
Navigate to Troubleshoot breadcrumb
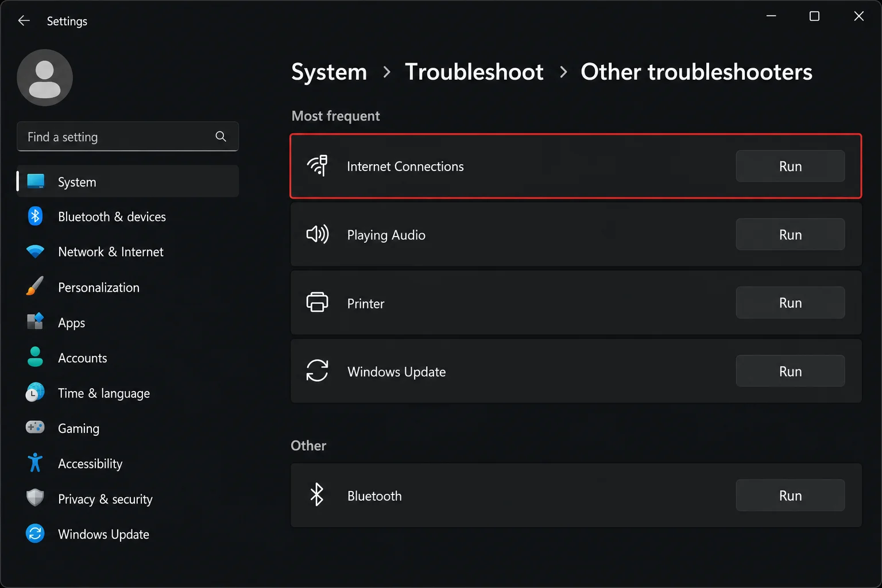pos(474,72)
